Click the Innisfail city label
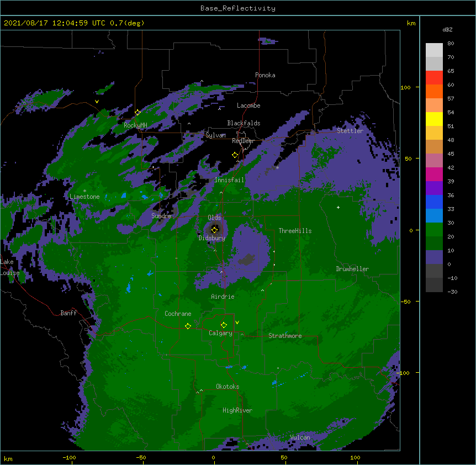Image resolution: width=476 pixels, height=465 pixels. click(229, 180)
